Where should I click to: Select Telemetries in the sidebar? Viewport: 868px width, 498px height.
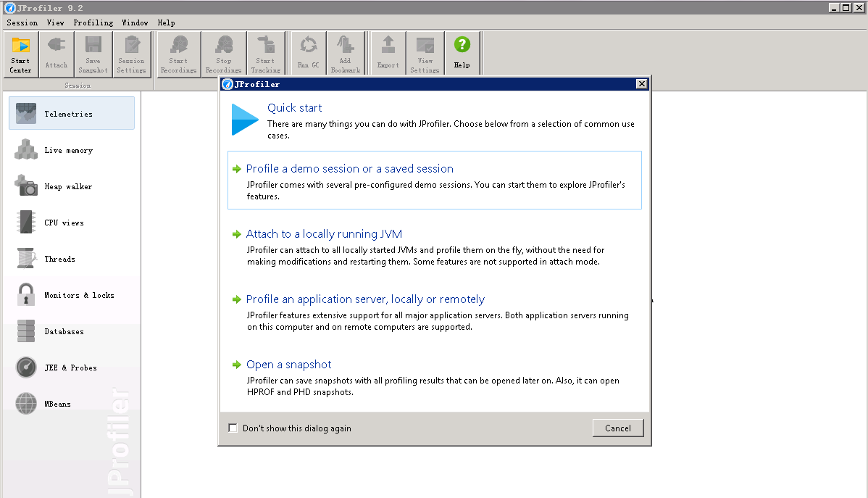72,114
